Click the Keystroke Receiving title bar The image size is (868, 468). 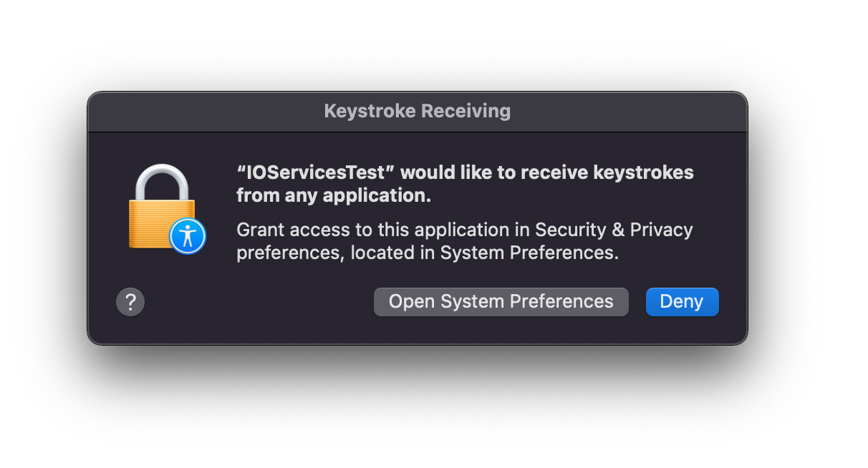(417, 111)
